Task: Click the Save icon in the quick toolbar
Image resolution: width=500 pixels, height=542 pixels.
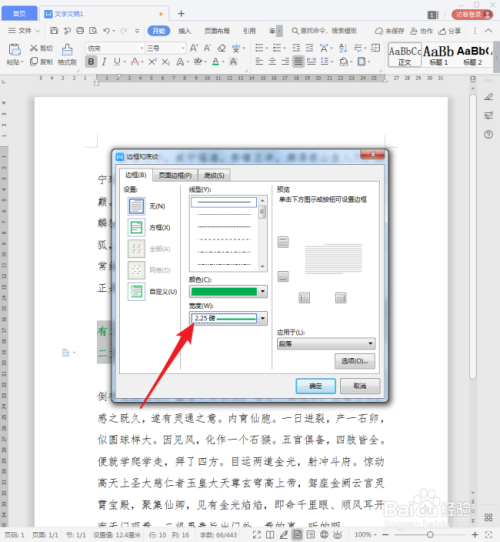Action: pyautogui.click(x=54, y=31)
